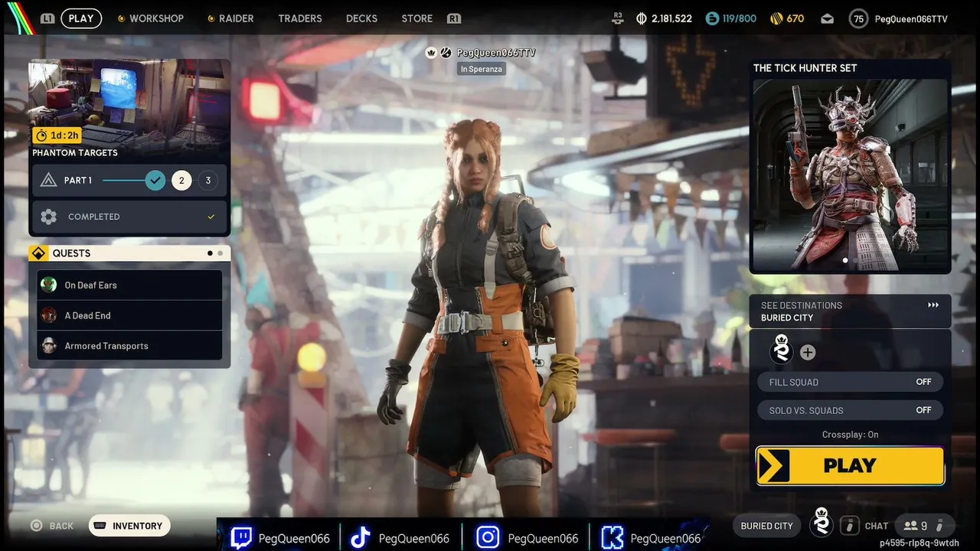This screenshot has height=551, width=980.
Task: Click the squad member emblem in party panel
Action: coord(782,350)
